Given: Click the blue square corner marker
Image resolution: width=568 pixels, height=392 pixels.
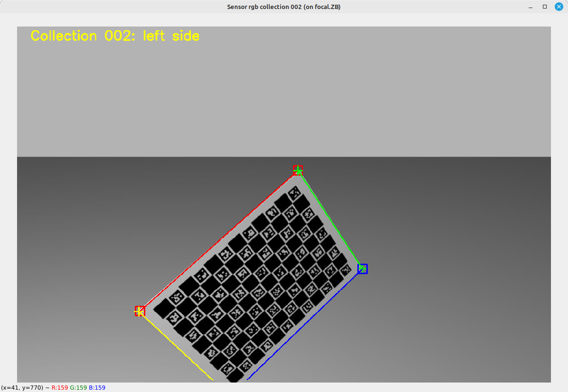Looking at the screenshot, I should pyautogui.click(x=363, y=269).
